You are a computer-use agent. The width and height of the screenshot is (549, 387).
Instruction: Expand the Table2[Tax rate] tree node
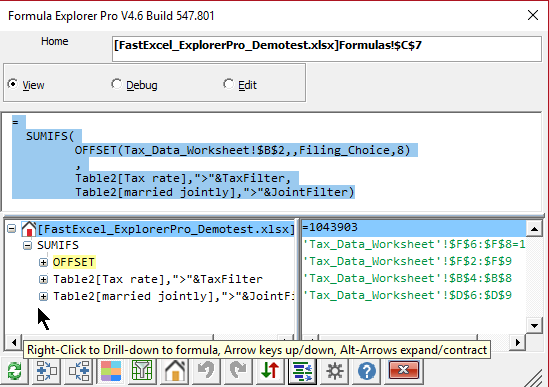[x=43, y=279]
